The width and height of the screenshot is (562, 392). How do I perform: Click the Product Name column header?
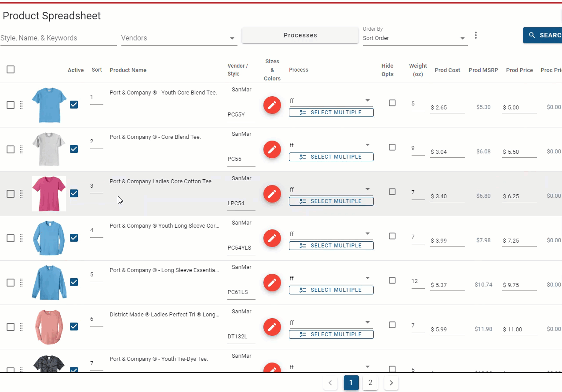128,70
